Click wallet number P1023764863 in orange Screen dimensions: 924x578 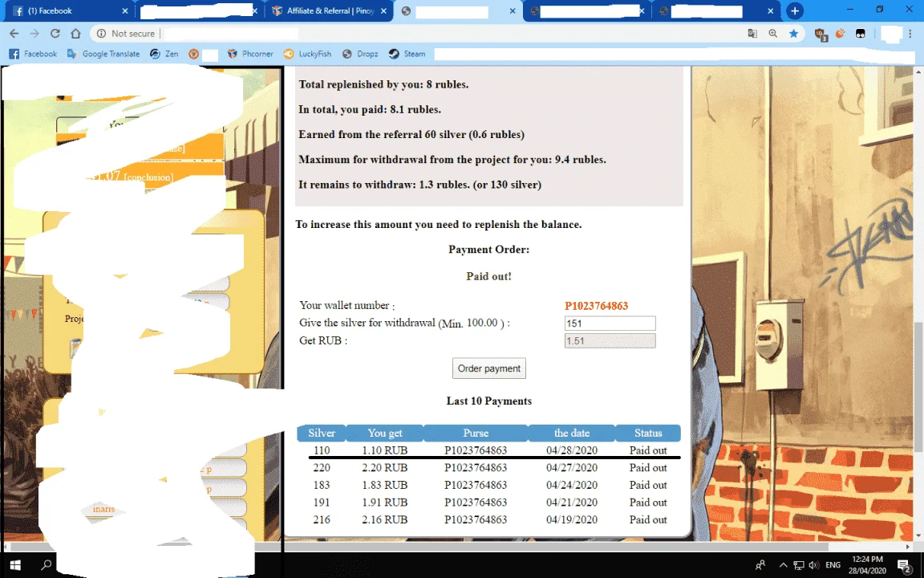[597, 306]
